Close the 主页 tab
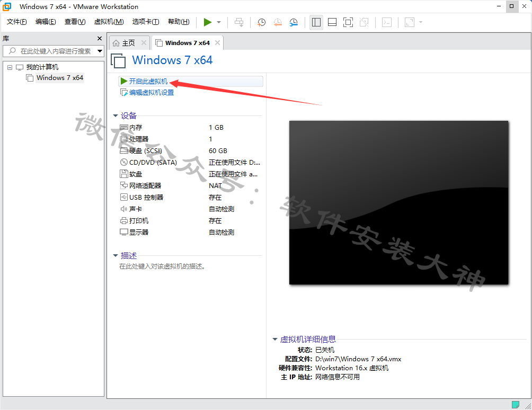The image size is (532, 410). [144, 43]
